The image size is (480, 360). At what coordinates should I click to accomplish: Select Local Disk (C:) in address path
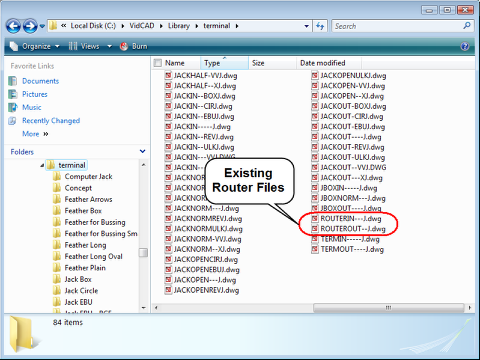click(93, 26)
